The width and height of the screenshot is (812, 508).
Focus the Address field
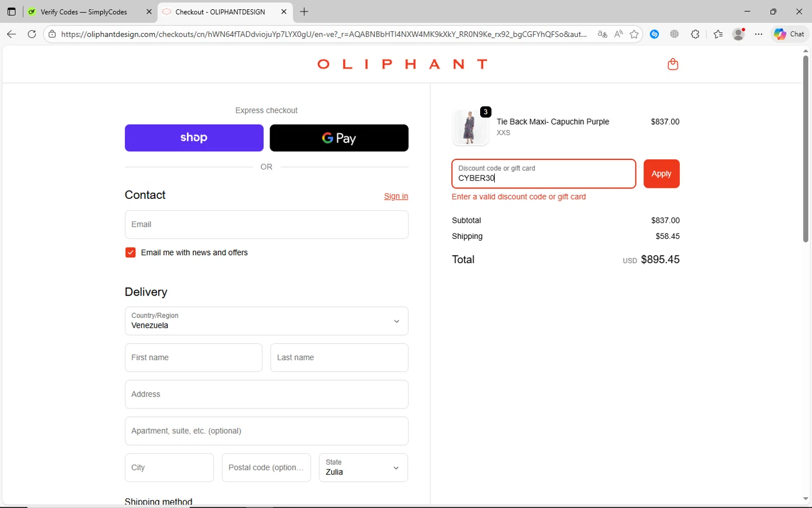tap(266, 394)
